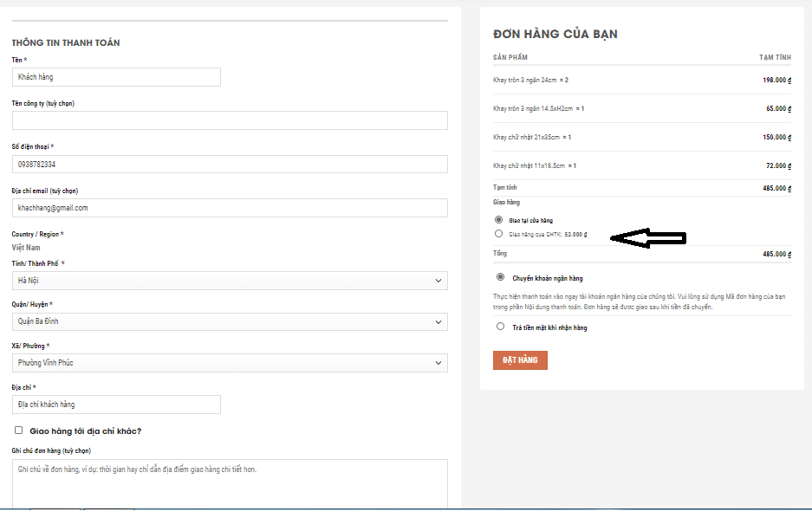Expand the Xã/Phường dropdown showing Phường Vĩnh Phúc
This screenshot has width=812, height=531.
tap(230, 363)
